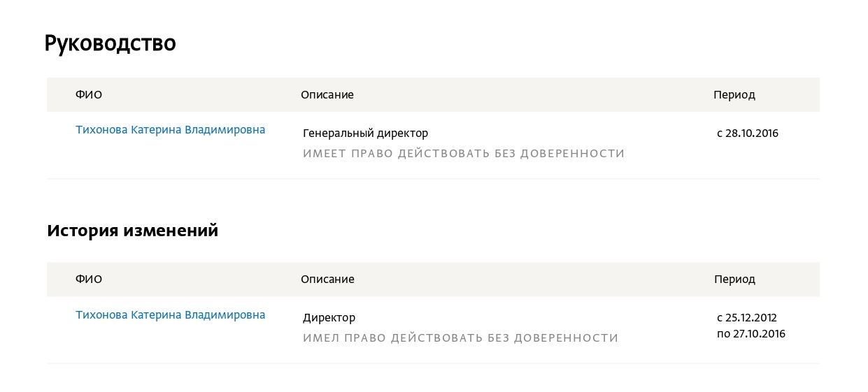Open Тихонова Катерина Владимировна link under Руководство

point(170,130)
